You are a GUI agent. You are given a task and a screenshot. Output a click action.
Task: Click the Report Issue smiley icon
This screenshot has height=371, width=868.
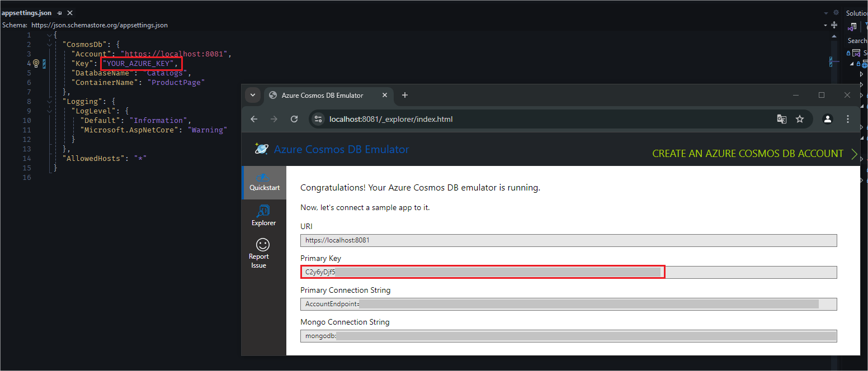pos(263,245)
